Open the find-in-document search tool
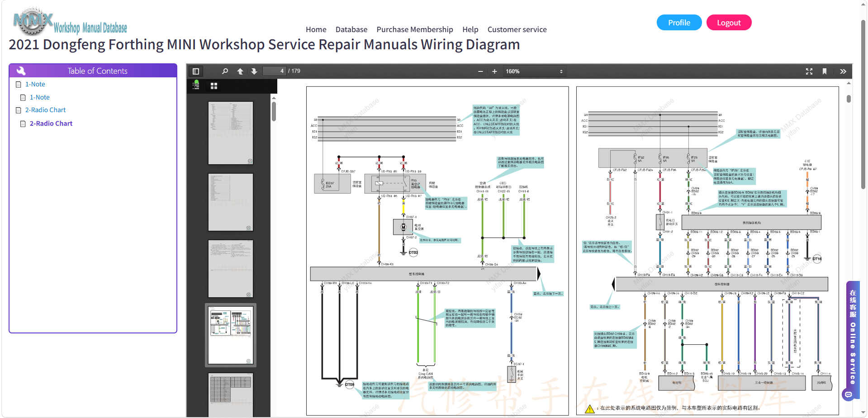The height and width of the screenshot is (418, 868). (225, 71)
